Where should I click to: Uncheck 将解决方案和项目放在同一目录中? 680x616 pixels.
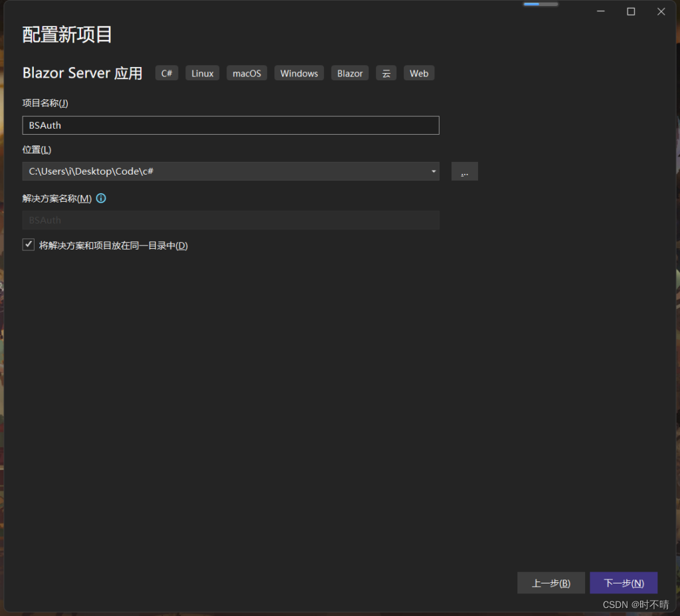(28, 244)
